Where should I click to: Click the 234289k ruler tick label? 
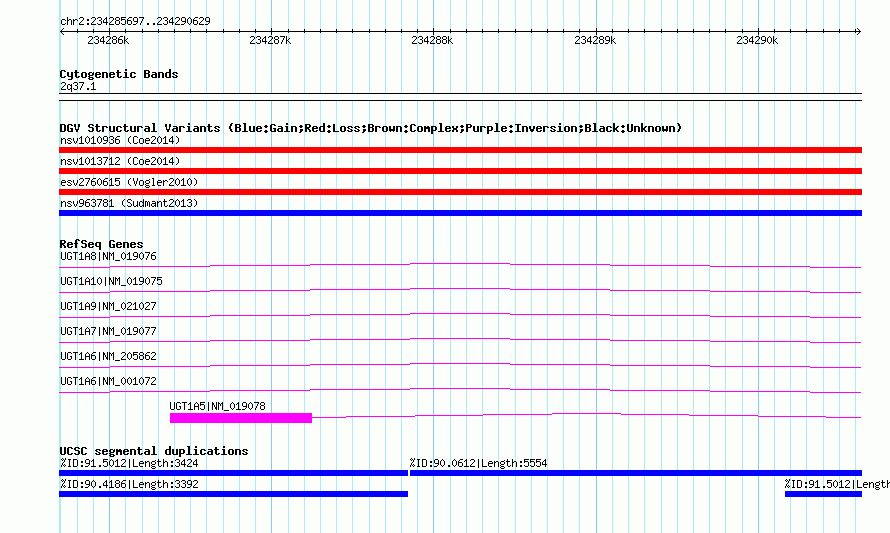tap(595, 40)
